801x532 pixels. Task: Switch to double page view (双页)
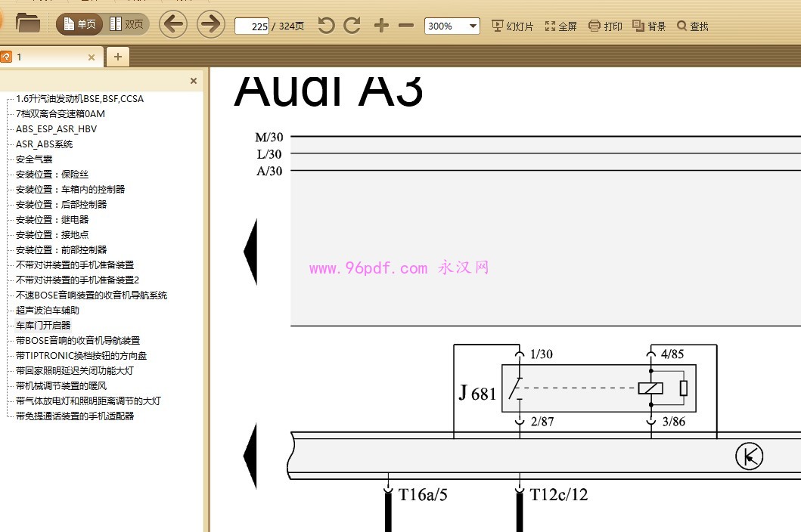(126, 24)
